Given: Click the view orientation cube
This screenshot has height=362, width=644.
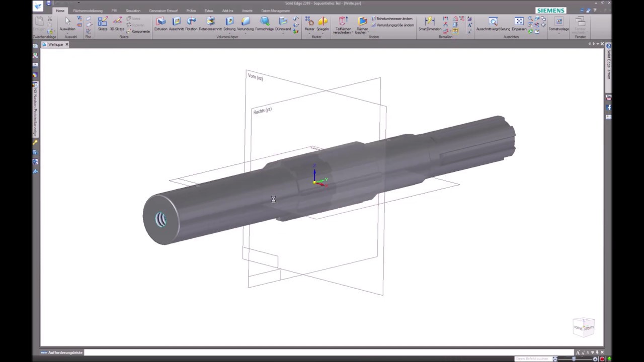Looking at the screenshot, I should click(x=584, y=326).
